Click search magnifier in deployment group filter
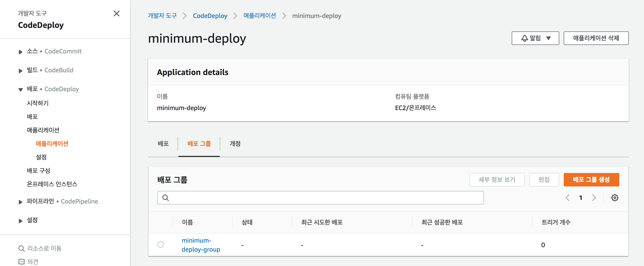 point(165,198)
